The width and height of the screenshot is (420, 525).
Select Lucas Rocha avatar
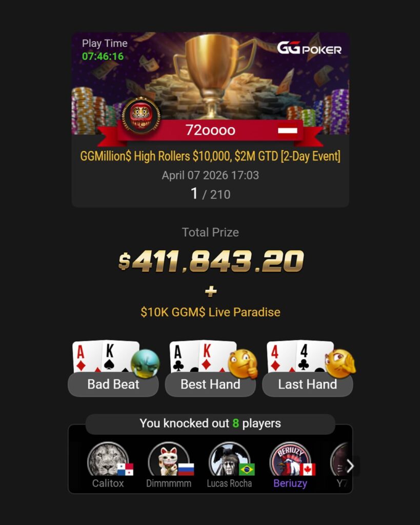click(229, 459)
